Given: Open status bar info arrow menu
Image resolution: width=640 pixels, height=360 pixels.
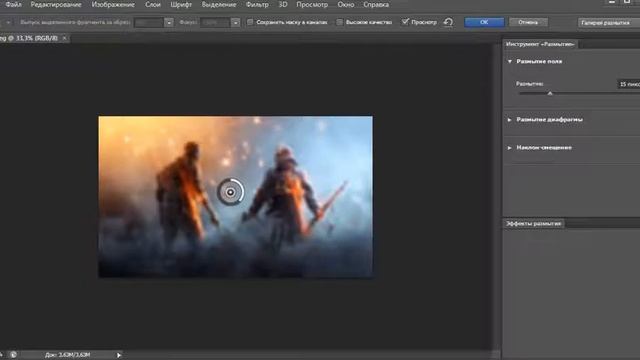Looking at the screenshot, I should point(119,355).
